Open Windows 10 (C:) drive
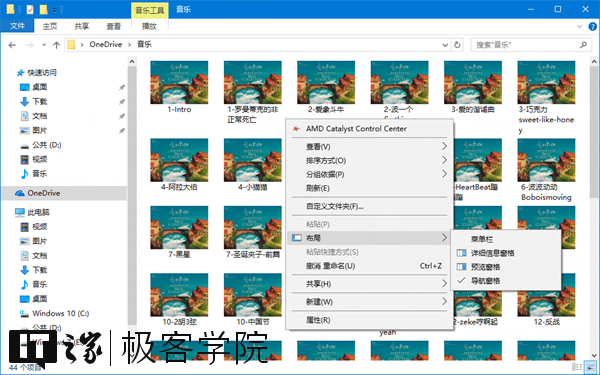600x375 pixels. coord(60,313)
